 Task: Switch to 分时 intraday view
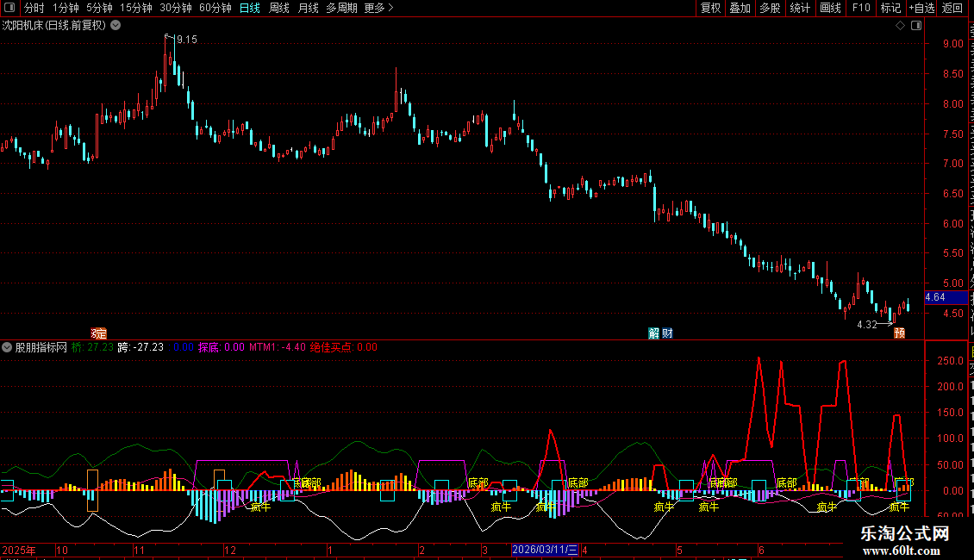(x=34, y=8)
